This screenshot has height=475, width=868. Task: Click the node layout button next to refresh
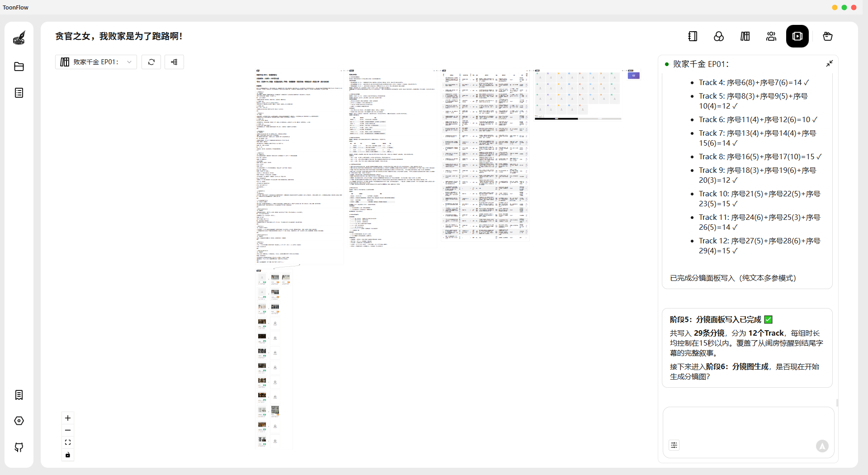(x=174, y=62)
